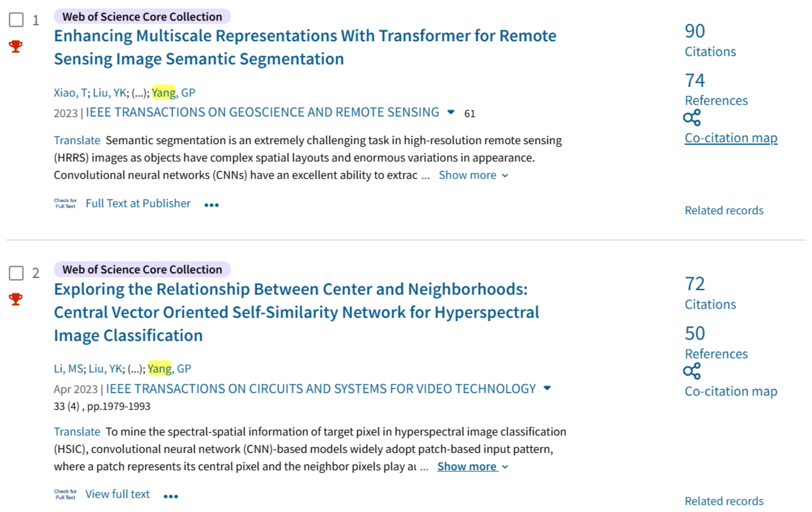Select the checkbox for record 2
Image resolution: width=812 pixels, height=512 pixels.
click(16, 273)
